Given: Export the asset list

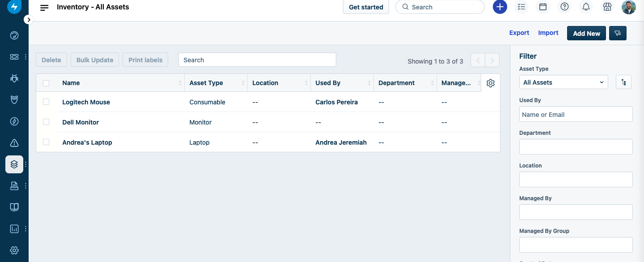Looking at the screenshot, I should point(519,33).
